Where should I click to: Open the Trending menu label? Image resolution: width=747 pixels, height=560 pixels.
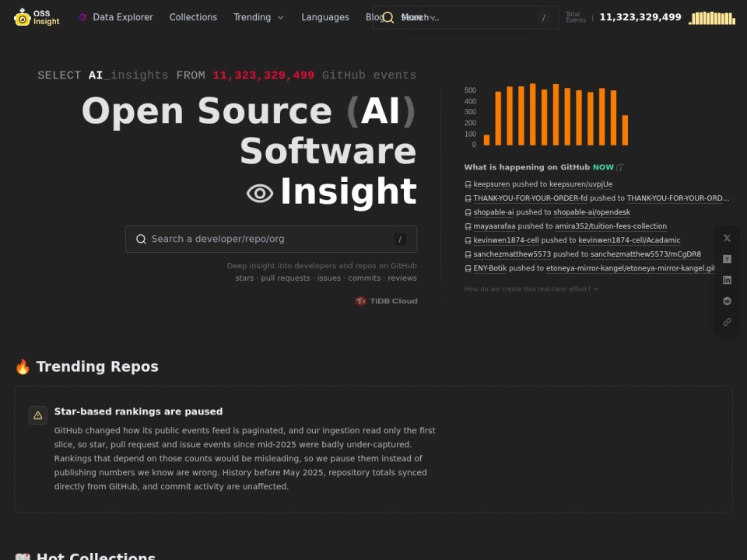tap(252, 17)
